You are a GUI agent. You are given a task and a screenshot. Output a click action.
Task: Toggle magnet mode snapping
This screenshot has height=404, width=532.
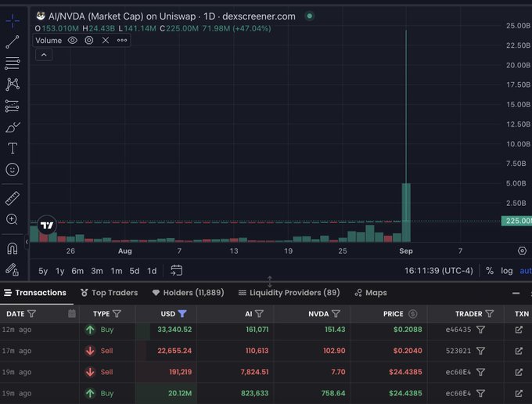click(13, 248)
